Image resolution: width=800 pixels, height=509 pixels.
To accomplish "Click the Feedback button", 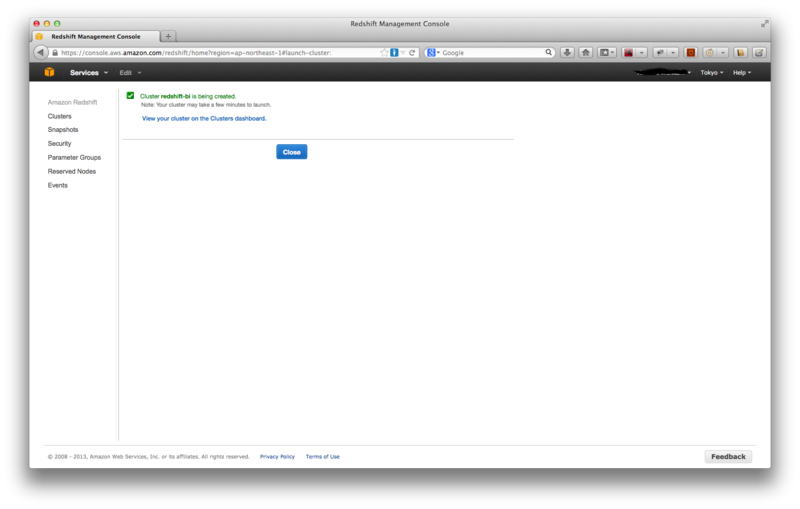I will coord(728,456).
